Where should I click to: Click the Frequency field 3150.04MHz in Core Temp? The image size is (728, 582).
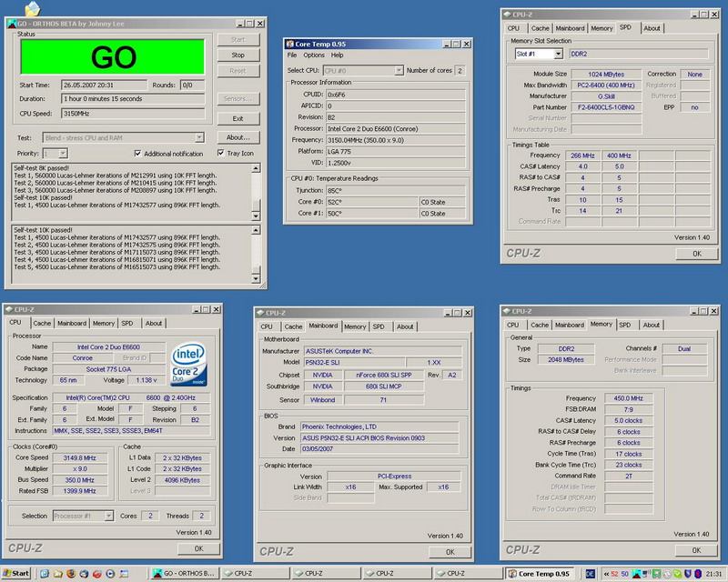[396, 140]
